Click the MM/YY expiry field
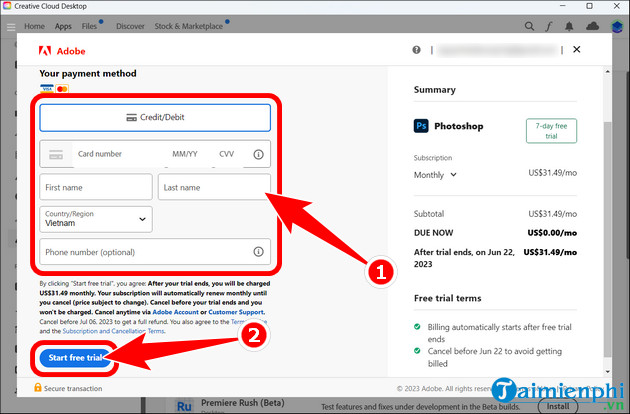Viewport: 630px width, 414px height. (185, 154)
